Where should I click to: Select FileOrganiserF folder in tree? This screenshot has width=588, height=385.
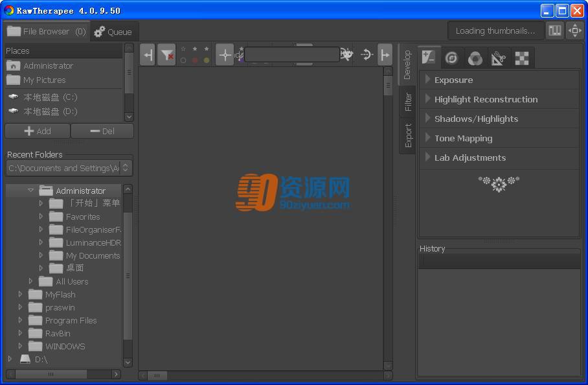point(93,229)
